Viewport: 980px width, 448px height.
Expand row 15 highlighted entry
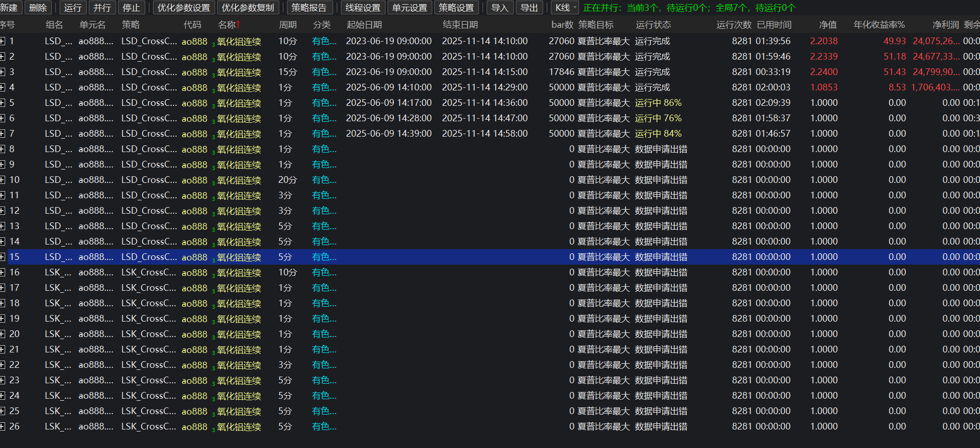pos(3,257)
